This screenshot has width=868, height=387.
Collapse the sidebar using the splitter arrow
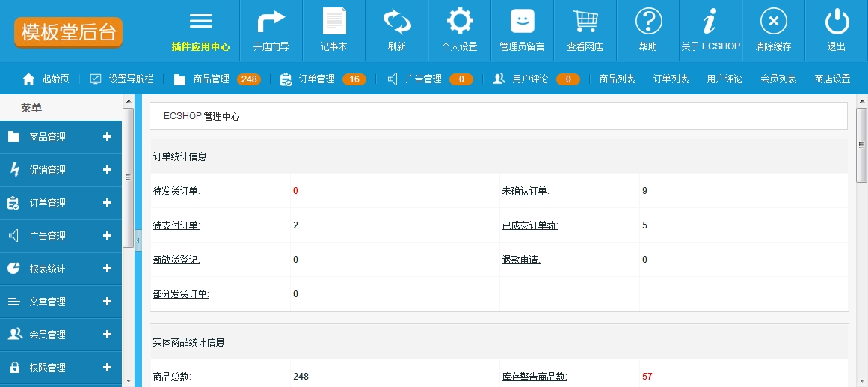[138, 240]
